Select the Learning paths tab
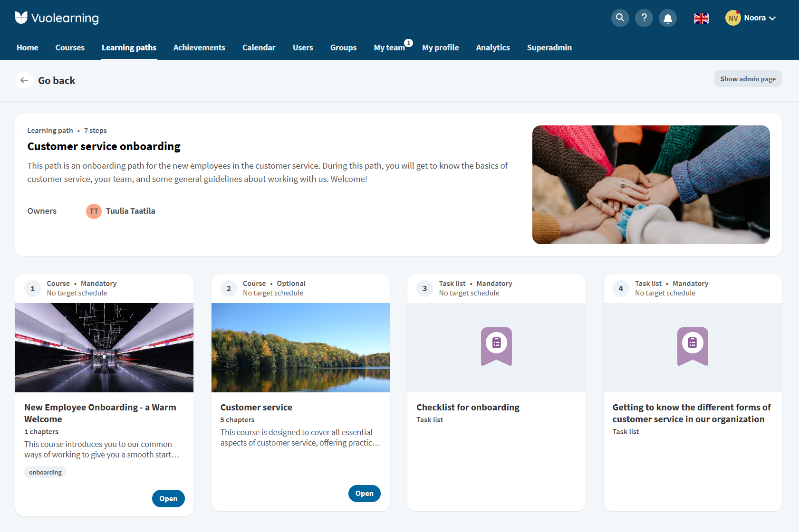The image size is (799, 532). click(x=129, y=47)
